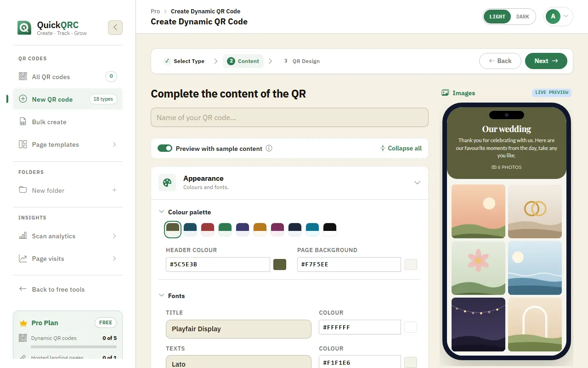Collapse the Colour palette subsection

[161, 212]
